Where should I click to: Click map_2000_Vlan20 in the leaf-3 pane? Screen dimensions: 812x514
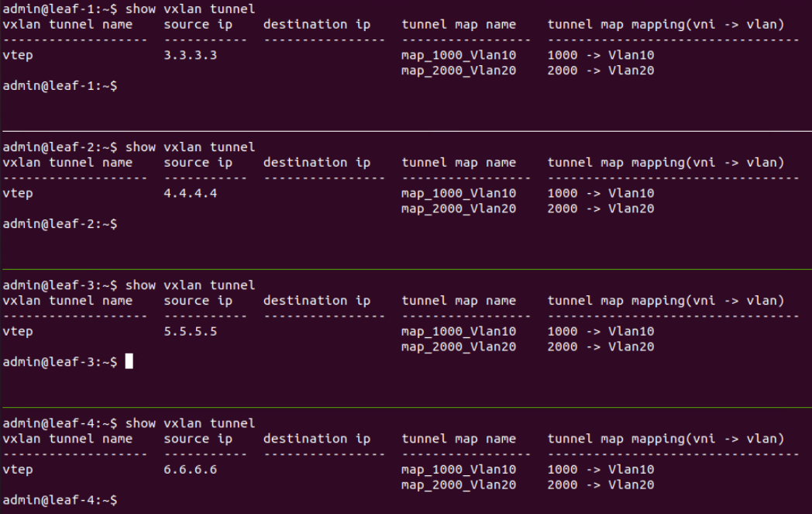click(459, 347)
